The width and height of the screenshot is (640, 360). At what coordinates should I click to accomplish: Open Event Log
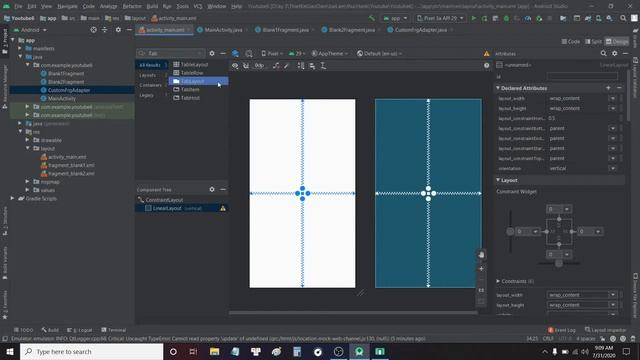coord(562,330)
